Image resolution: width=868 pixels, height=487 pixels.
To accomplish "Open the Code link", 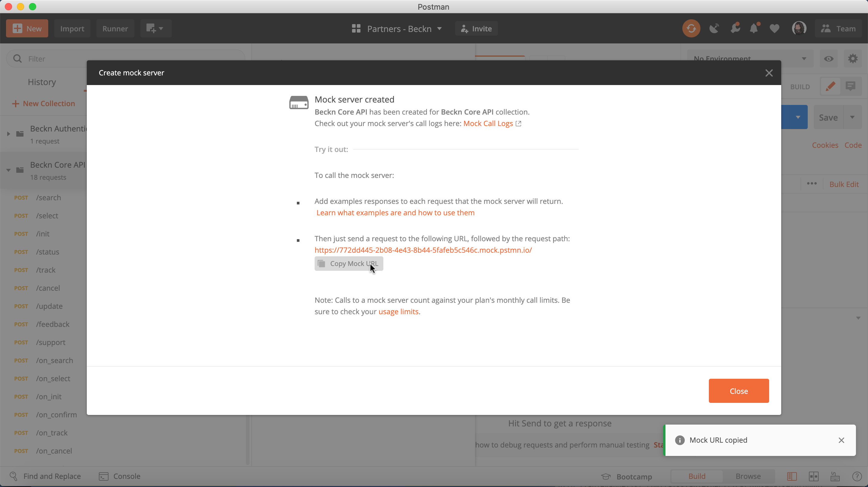I will pos(853,145).
